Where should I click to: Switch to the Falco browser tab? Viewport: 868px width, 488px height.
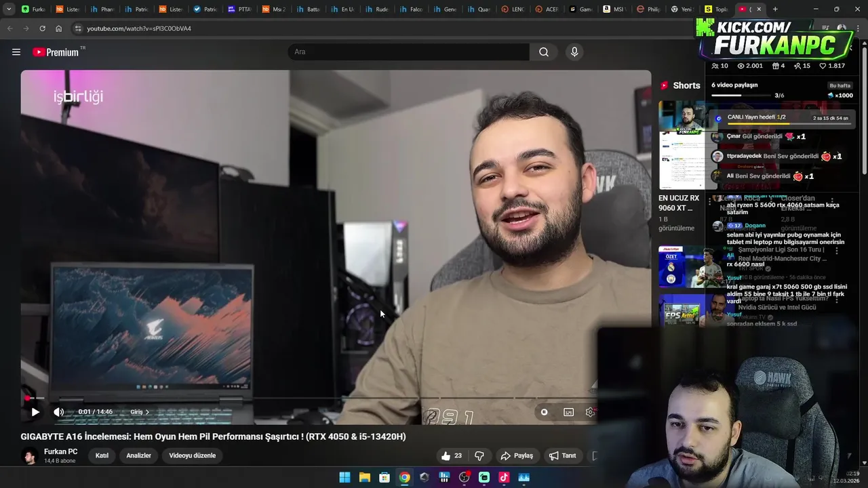point(411,9)
